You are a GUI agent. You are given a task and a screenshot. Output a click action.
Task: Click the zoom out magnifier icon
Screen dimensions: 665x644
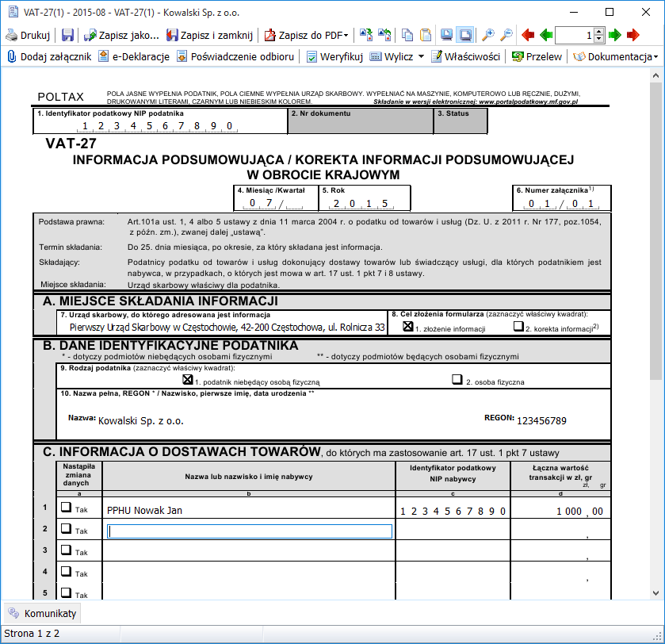point(506,35)
